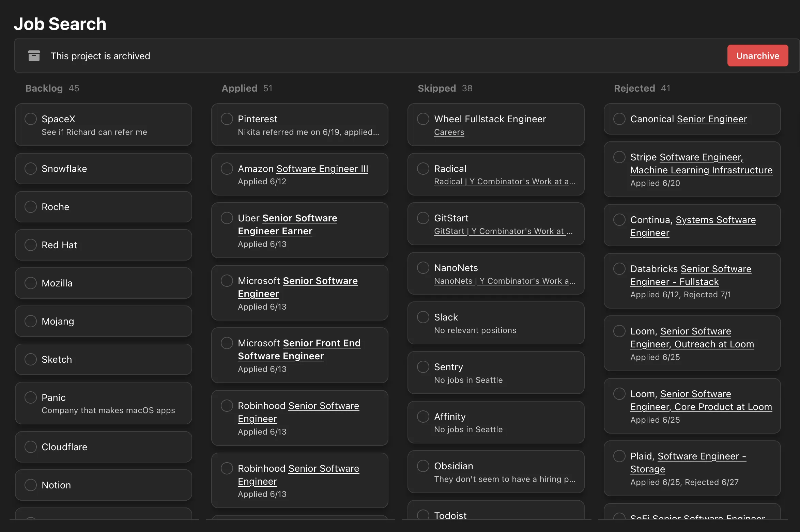800x532 pixels.
Task: Click the Skipped column header
Action: [x=436, y=88]
